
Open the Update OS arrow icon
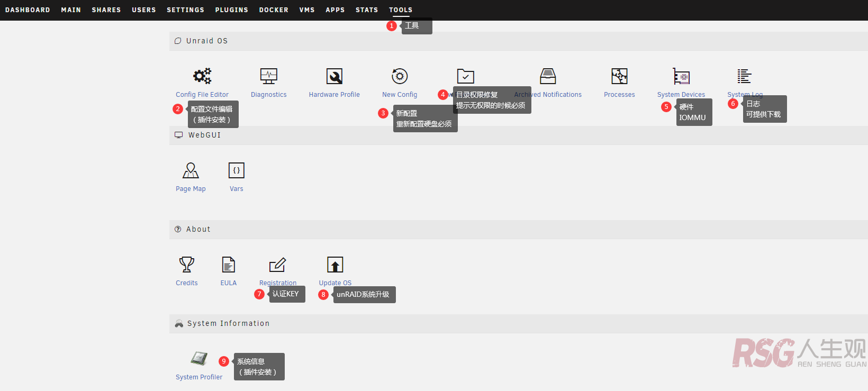335,265
